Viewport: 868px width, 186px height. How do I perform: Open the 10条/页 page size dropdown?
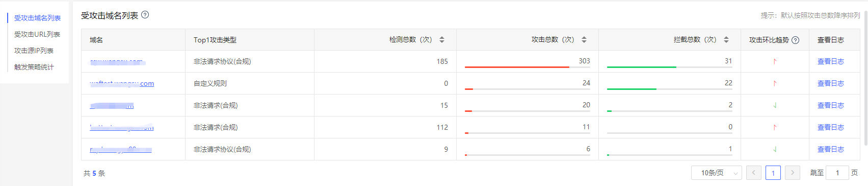click(717, 173)
